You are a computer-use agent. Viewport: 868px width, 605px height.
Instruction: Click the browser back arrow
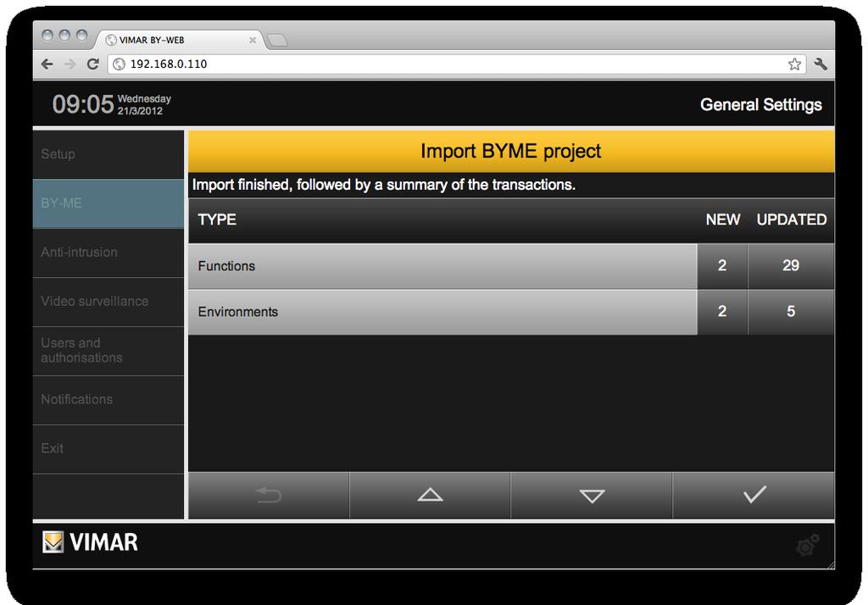pos(47,64)
